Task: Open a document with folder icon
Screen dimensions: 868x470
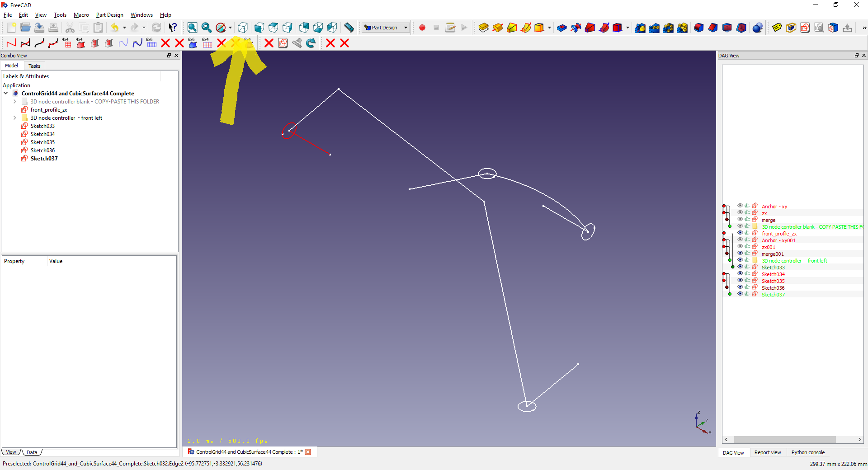Action: click(x=25, y=28)
